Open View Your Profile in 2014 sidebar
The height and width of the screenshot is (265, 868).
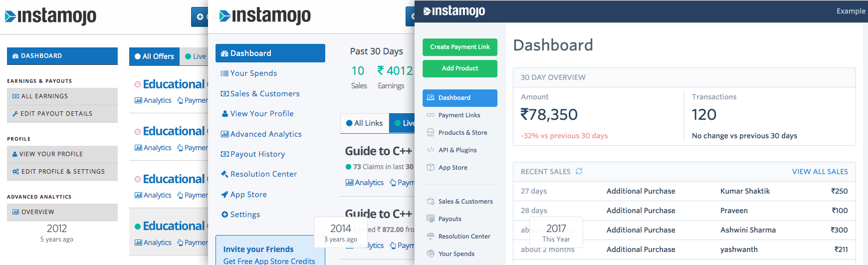tap(257, 114)
